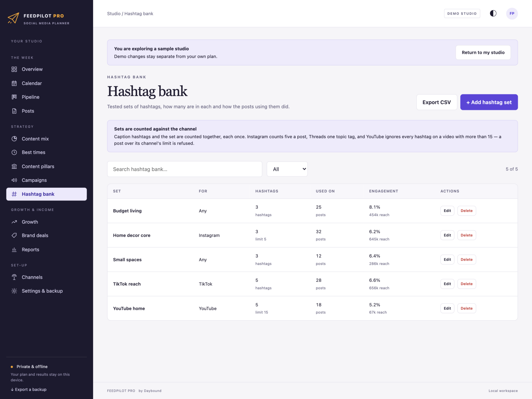Go to Campaigns
The image size is (532, 399).
[x=47, y=180]
